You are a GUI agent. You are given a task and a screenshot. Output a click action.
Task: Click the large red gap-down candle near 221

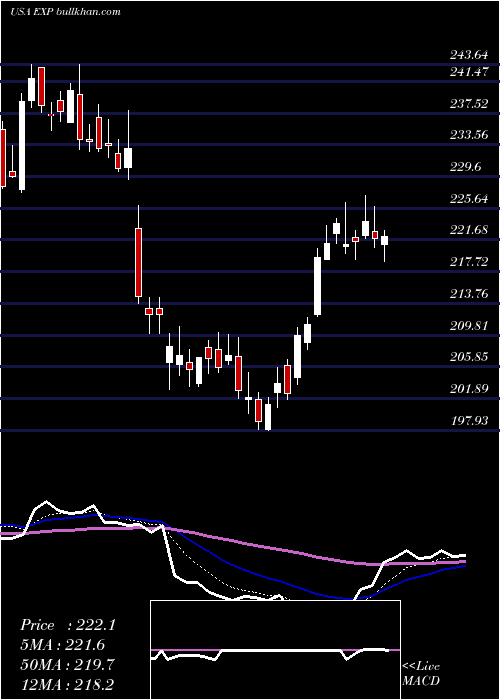138,262
